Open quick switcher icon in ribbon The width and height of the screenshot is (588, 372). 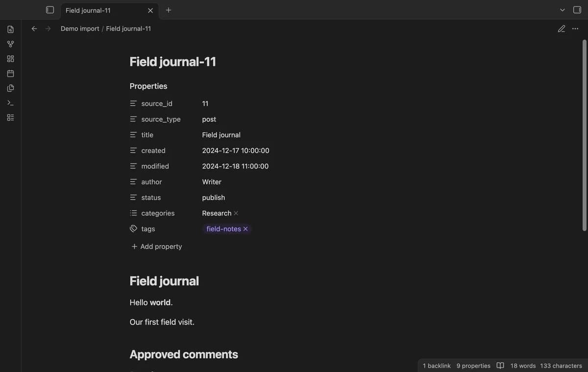coord(10,29)
